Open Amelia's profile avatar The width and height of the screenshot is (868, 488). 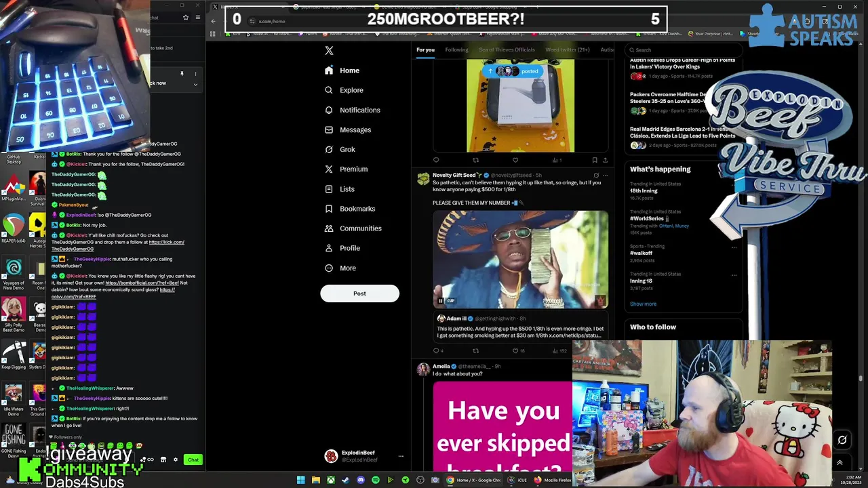coord(423,369)
